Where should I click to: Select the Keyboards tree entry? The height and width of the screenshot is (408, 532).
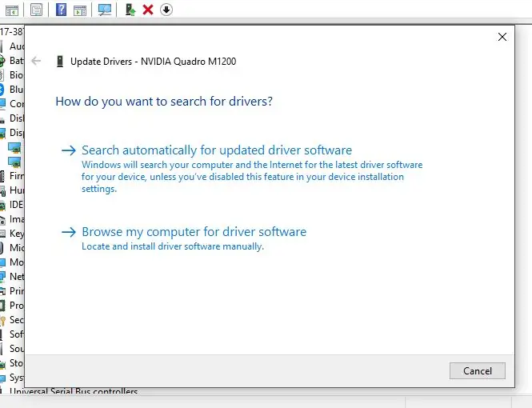17,234
